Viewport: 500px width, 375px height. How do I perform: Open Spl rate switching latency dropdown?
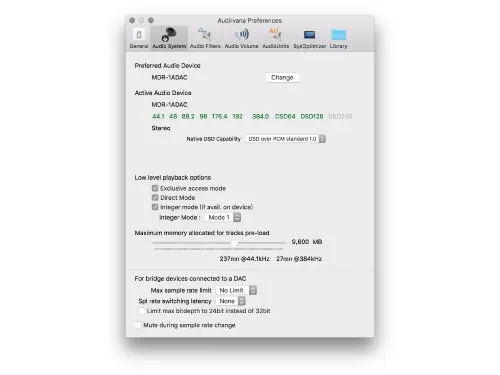(x=231, y=301)
